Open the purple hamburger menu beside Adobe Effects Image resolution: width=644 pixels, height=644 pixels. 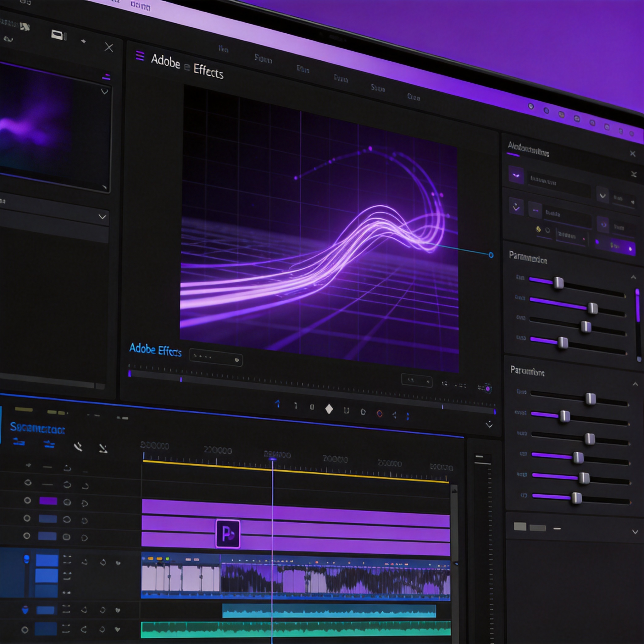(x=140, y=56)
